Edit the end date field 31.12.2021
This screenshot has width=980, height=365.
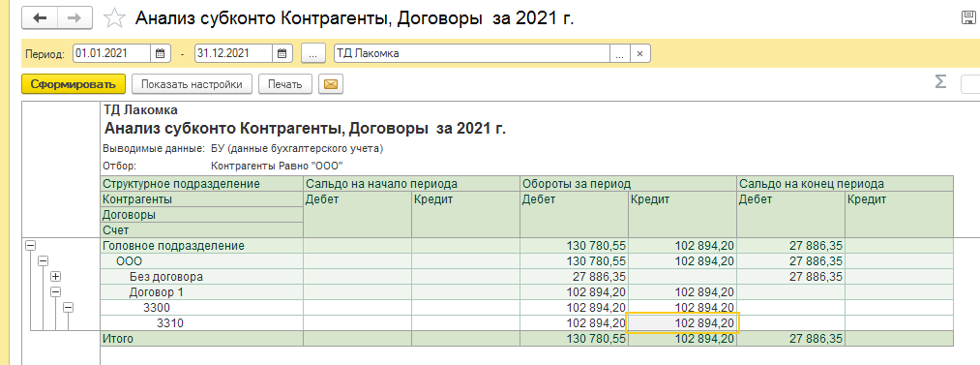point(234,54)
